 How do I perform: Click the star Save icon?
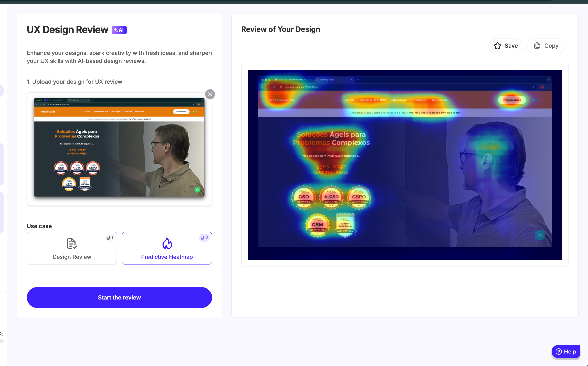pyautogui.click(x=497, y=46)
